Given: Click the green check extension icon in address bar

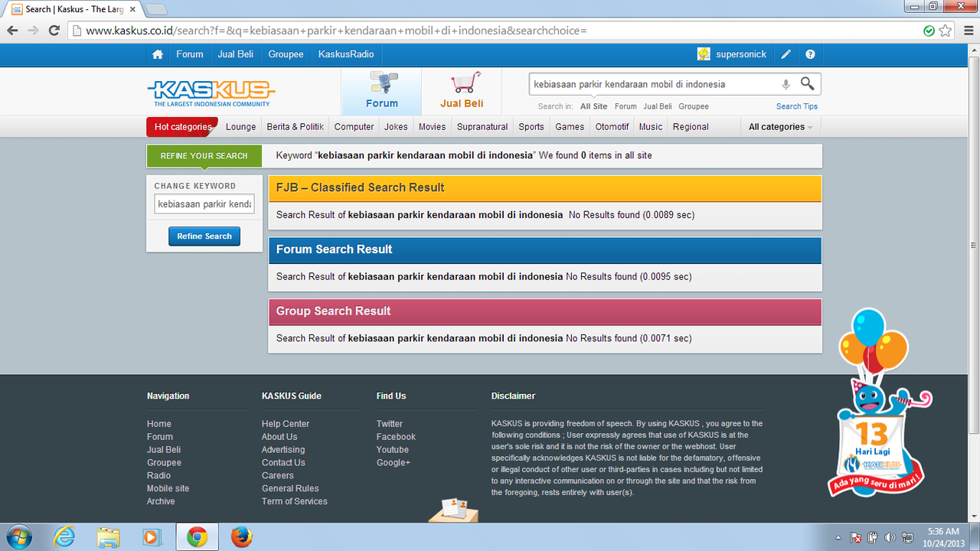Looking at the screenshot, I should 929,31.
